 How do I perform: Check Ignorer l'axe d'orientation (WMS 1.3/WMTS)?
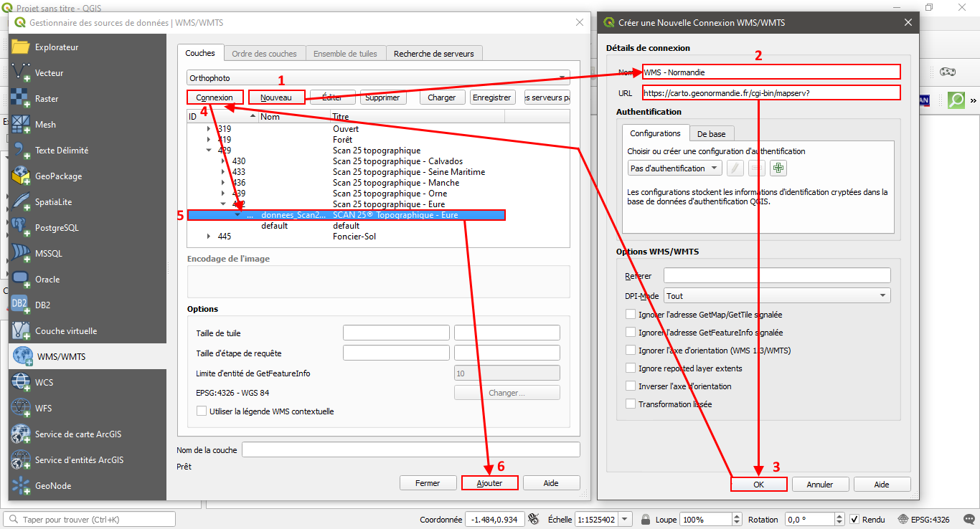[x=631, y=350]
